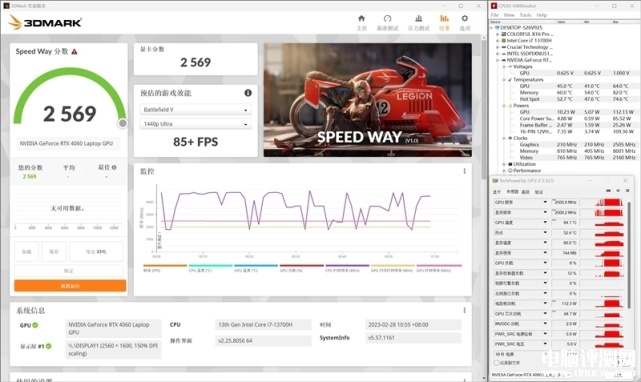The height and width of the screenshot is (382, 641).
Task: Click the Temperatures thermometer icon in HWMonitor
Action: pyautogui.click(x=510, y=79)
